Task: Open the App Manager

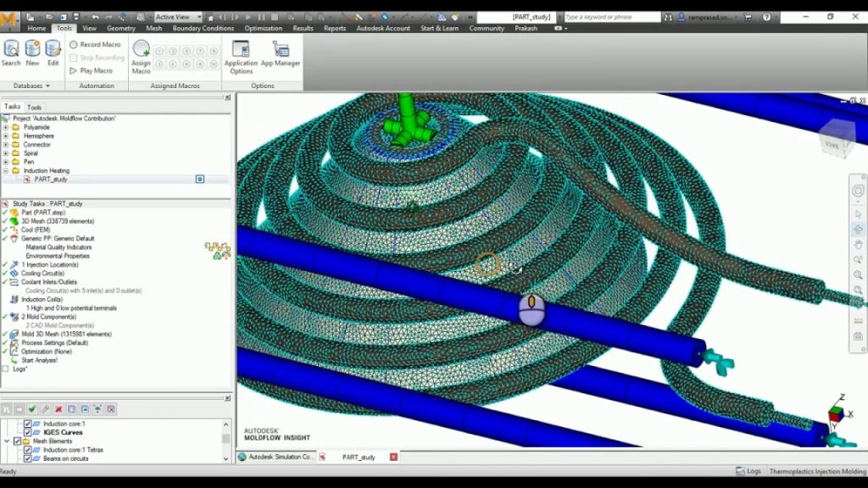Action: [280, 53]
